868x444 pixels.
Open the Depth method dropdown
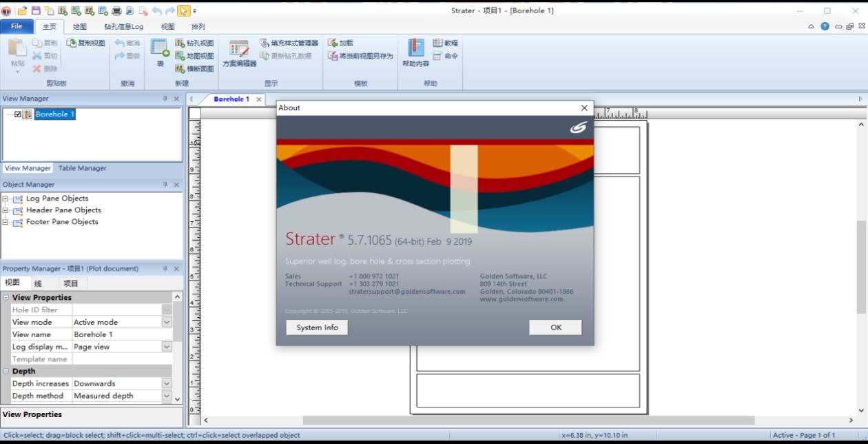click(167, 396)
